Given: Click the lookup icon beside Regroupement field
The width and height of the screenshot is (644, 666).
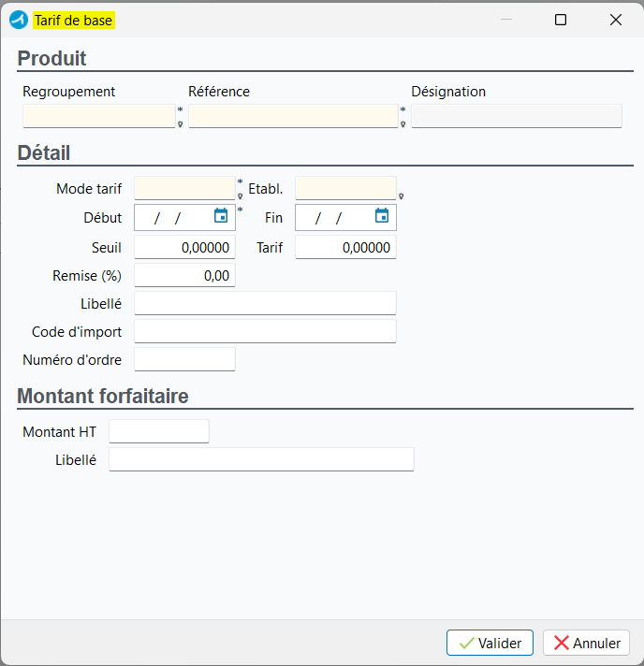Looking at the screenshot, I should (181, 124).
